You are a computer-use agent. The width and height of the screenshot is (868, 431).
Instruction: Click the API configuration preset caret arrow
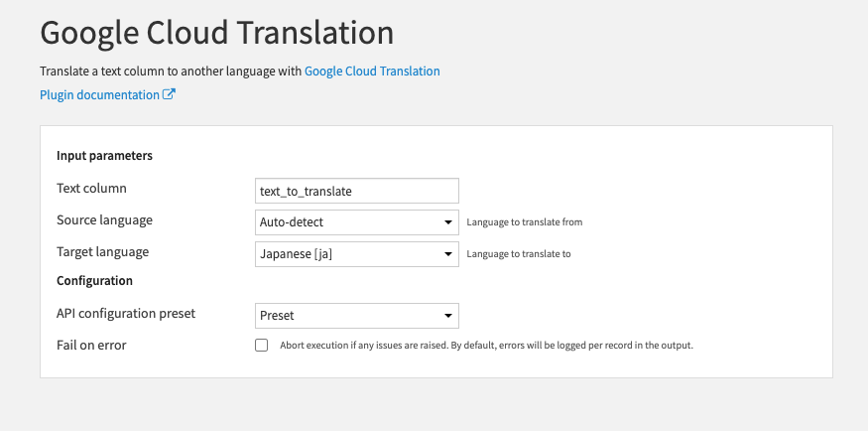[x=447, y=316]
